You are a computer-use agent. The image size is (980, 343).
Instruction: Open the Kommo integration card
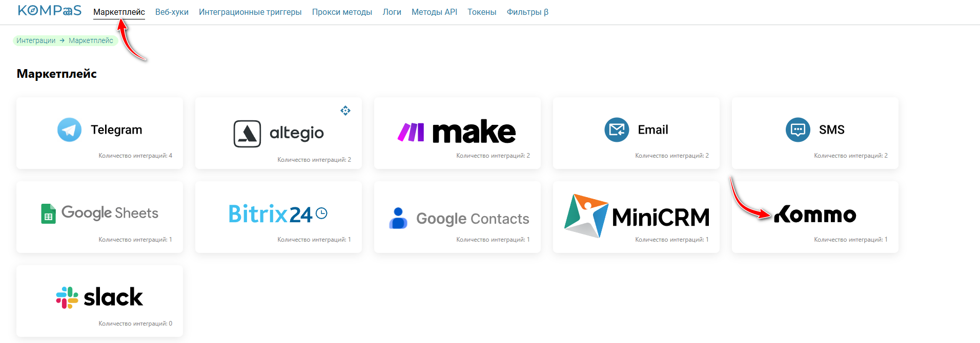click(815, 217)
